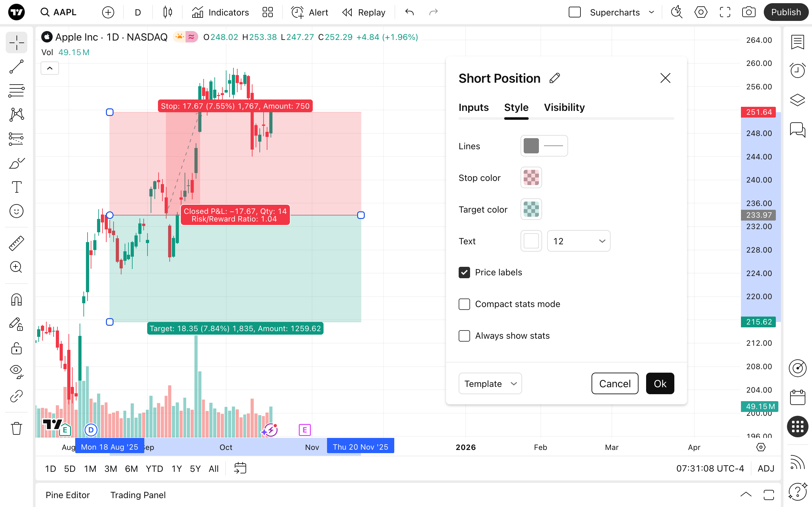Open the Alerts clock panel icon
The width and height of the screenshot is (812, 507).
click(797, 70)
